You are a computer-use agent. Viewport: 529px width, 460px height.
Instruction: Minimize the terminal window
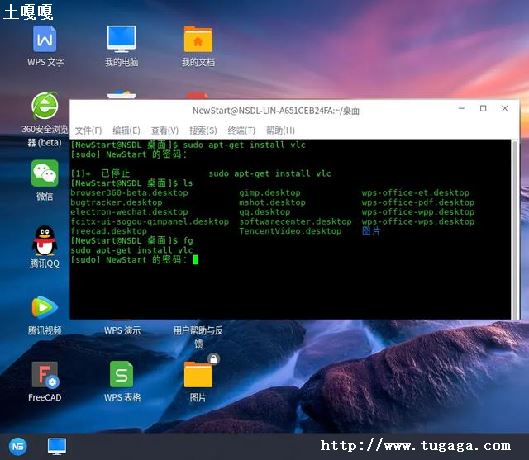tap(462, 108)
